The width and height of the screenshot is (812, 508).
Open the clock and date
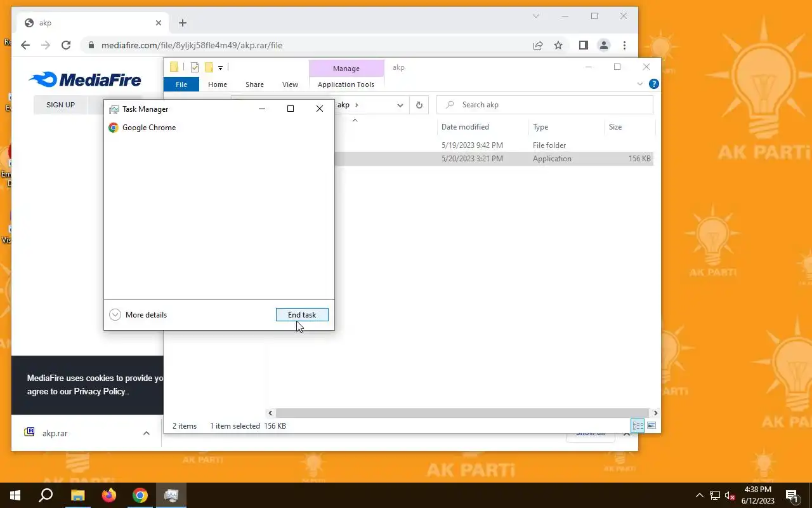tap(758, 495)
